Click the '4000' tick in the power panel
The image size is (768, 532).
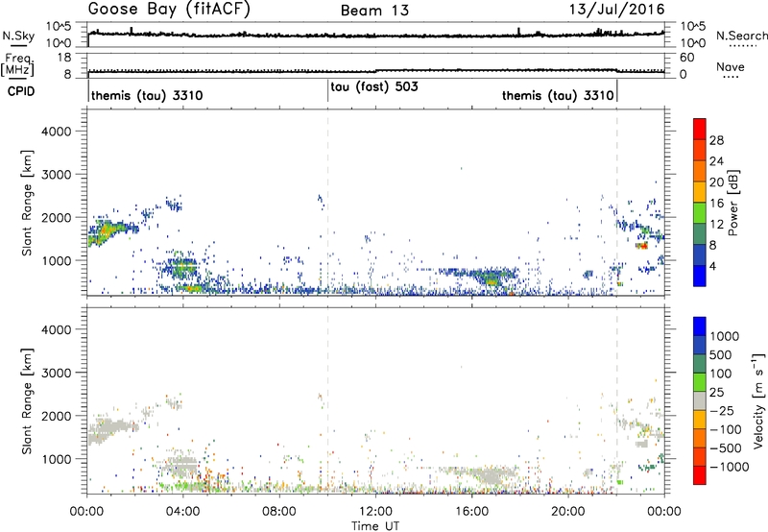pos(57,132)
